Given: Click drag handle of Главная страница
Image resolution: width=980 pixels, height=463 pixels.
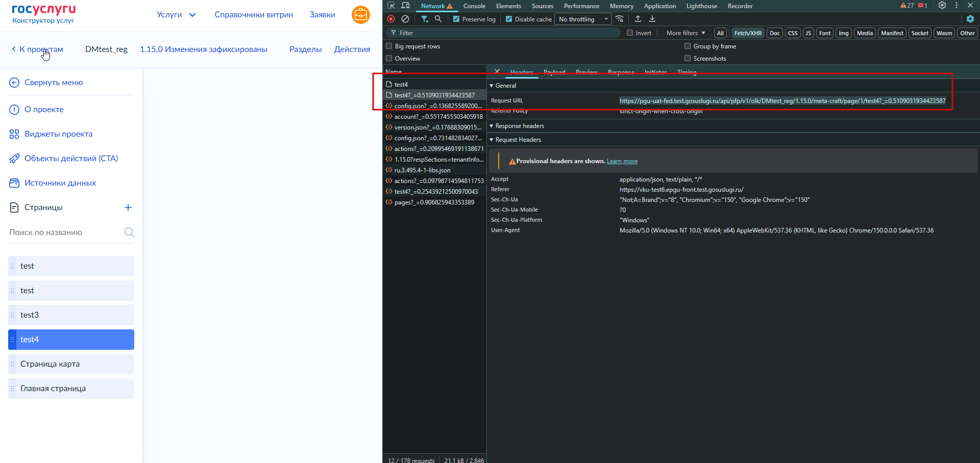Looking at the screenshot, I should click(x=13, y=389).
